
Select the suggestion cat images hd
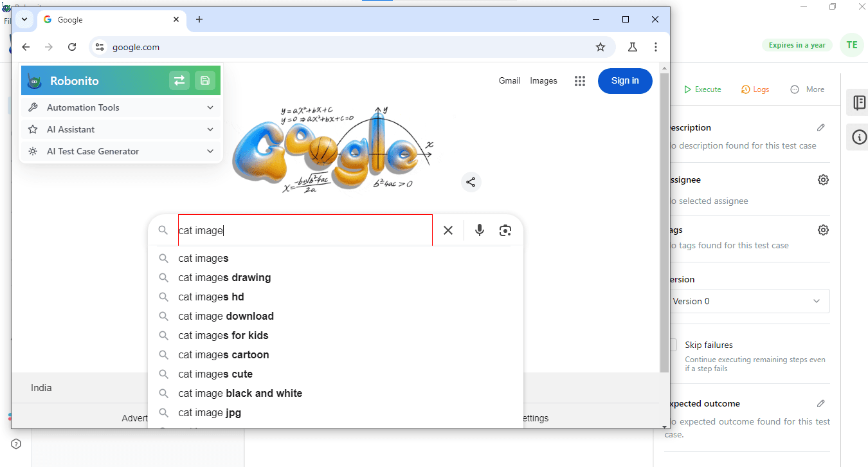coord(336,297)
